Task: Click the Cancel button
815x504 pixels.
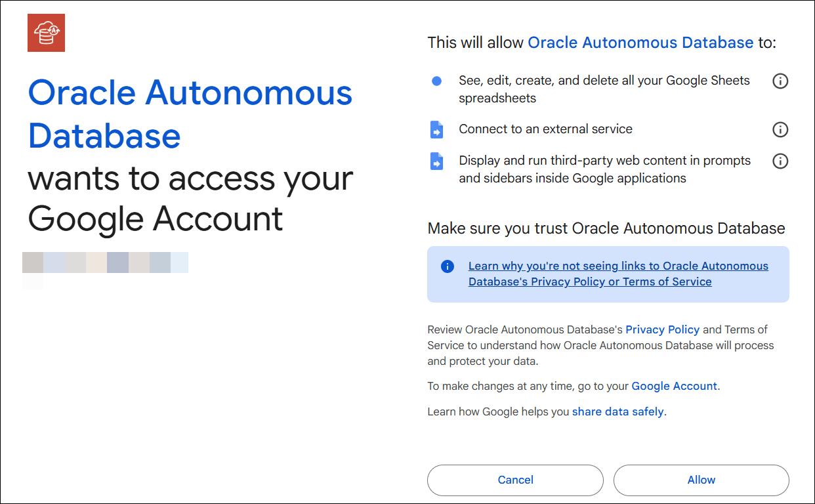Action: (x=515, y=480)
